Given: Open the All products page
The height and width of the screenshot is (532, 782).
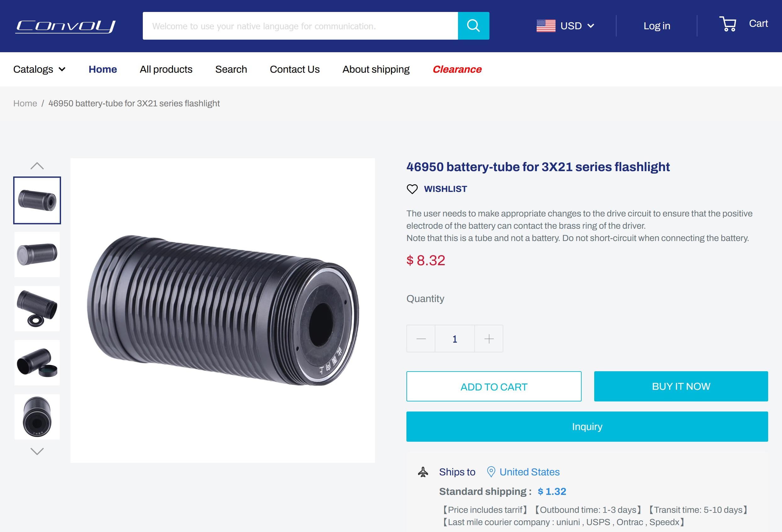Looking at the screenshot, I should (x=166, y=69).
